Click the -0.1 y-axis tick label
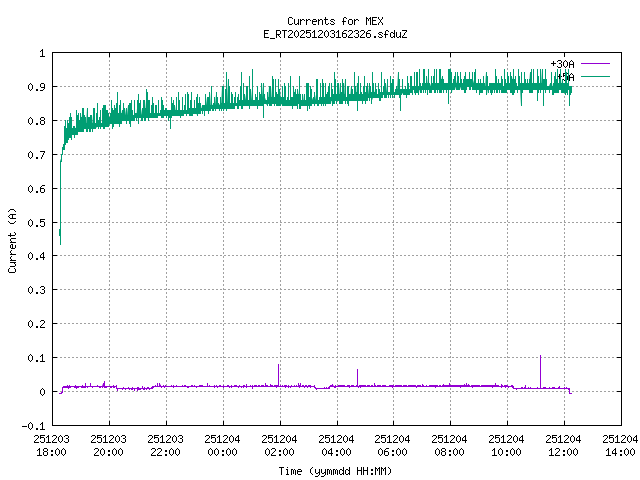640x480 pixels. 34,426
